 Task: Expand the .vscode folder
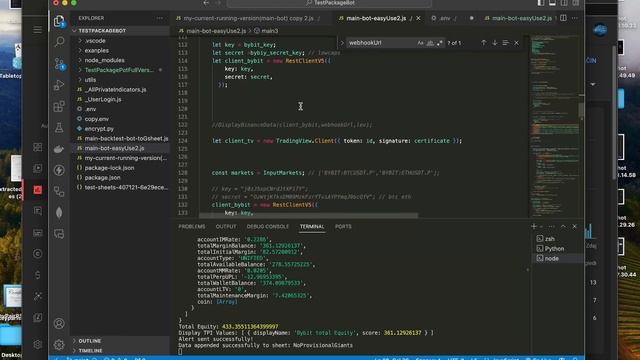click(120, 40)
